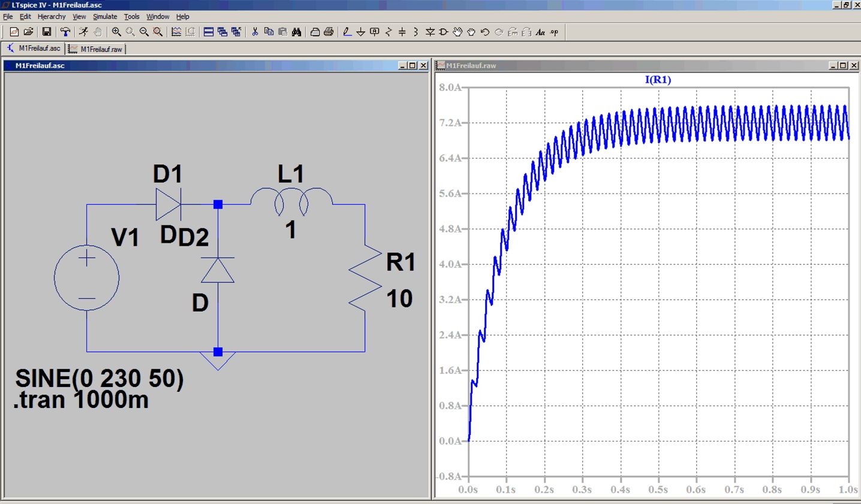Image resolution: width=861 pixels, height=504 pixels.
Task: Select the R1 resistor in schematic
Action: click(x=365, y=277)
